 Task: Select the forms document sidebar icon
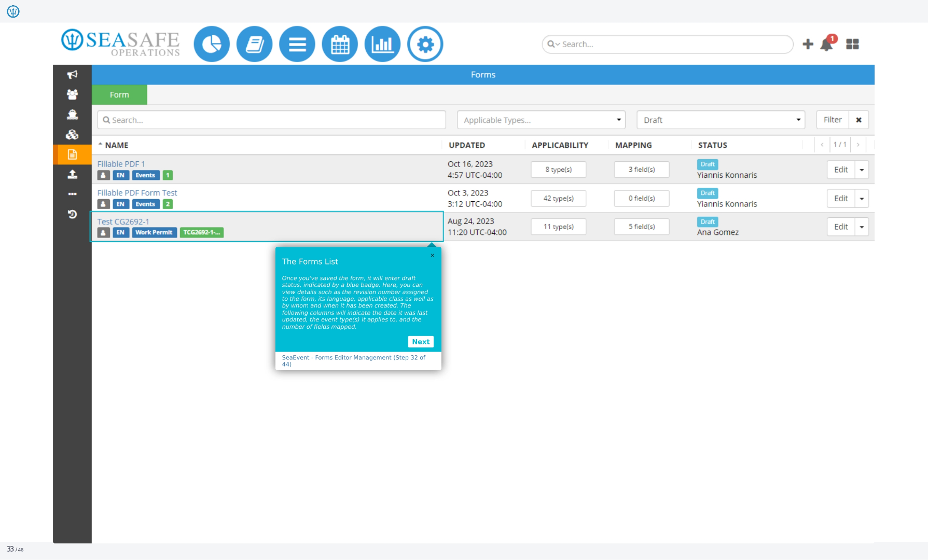click(x=72, y=155)
